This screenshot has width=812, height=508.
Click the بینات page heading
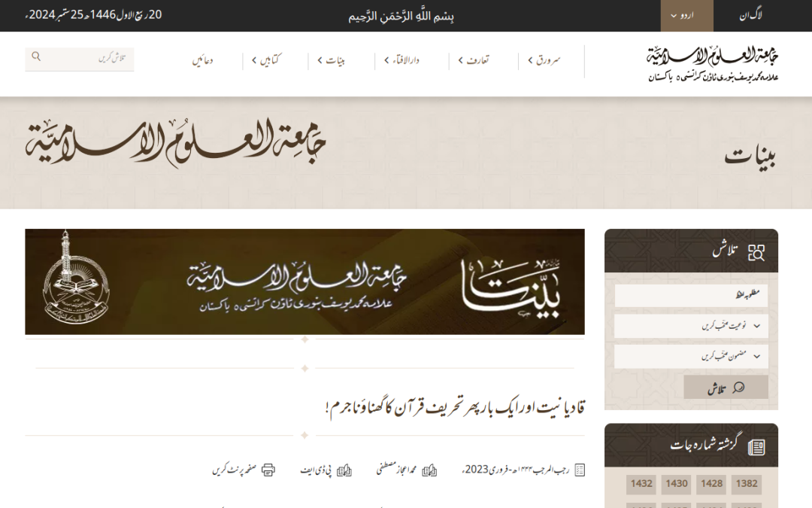750,156
